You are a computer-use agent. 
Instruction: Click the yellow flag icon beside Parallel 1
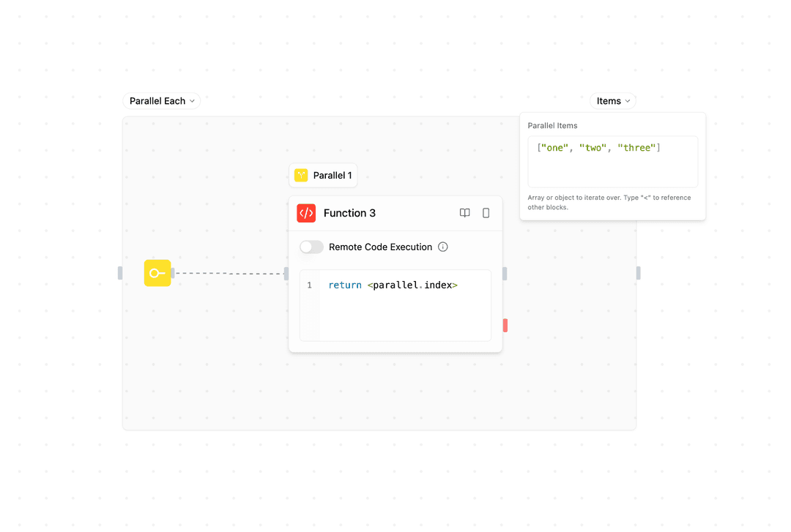[x=300, y=175]
